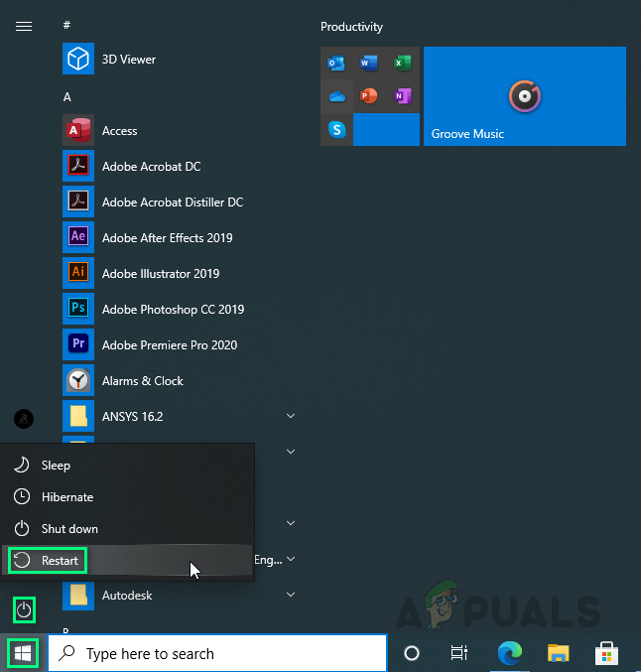Choose Shut down from the power menu

coord(127,529)
